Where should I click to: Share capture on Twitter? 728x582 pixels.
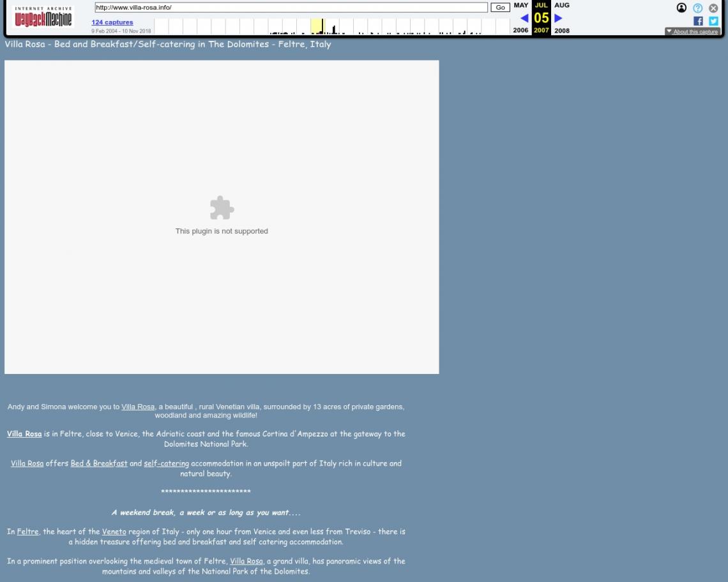click(x=713, y=21)
